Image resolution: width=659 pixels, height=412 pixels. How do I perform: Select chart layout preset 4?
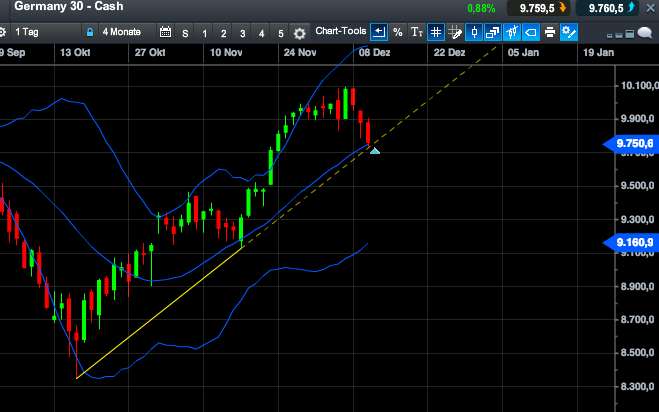(261, 33)
